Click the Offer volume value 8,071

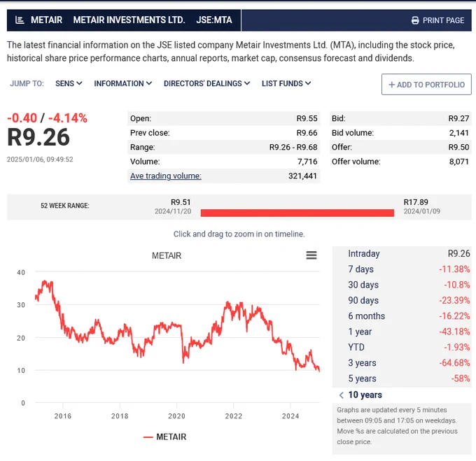pos(459,162)
